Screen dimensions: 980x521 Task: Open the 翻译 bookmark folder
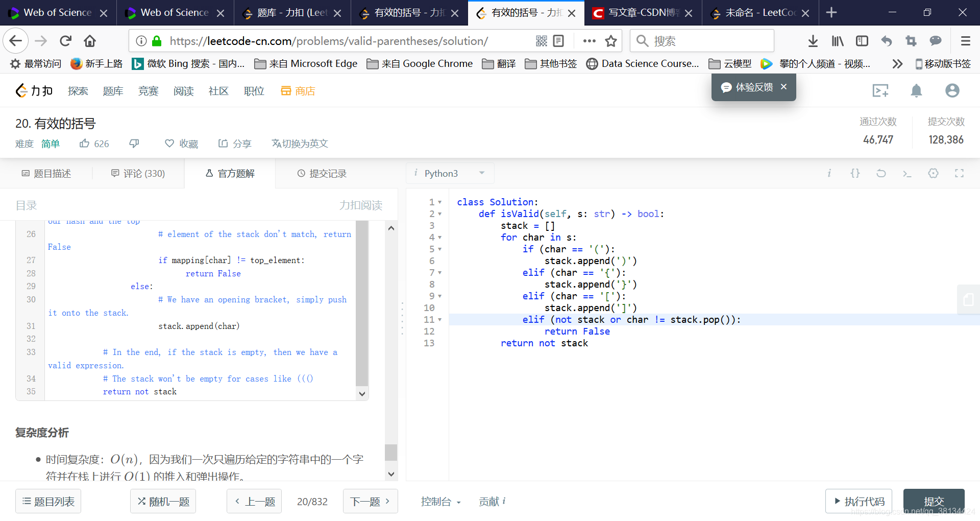point(499,64)
